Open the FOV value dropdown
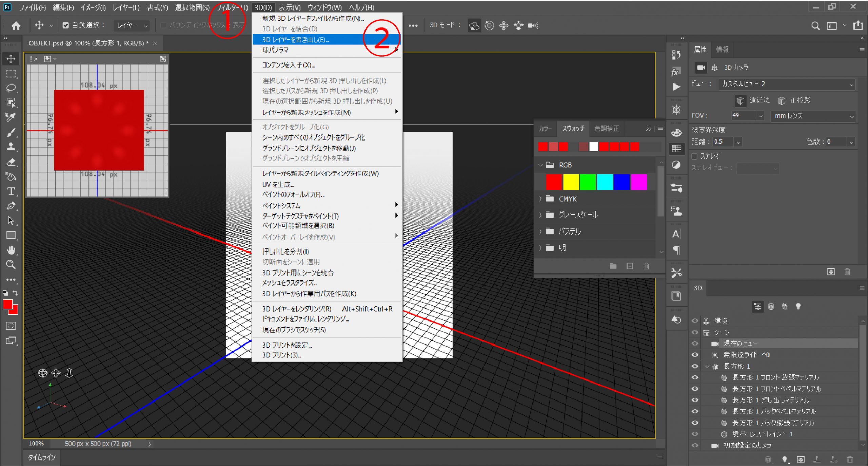Image resolution: width=868 pixels, height=466 pixels. coord(760,116)
